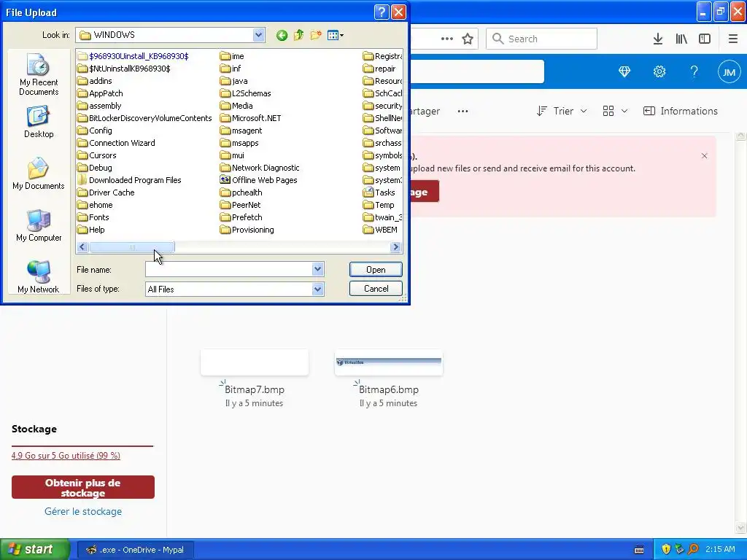Click the security shield tray icon
The width and height of the screenshot is (747, 560).
[x=666, y=549]
